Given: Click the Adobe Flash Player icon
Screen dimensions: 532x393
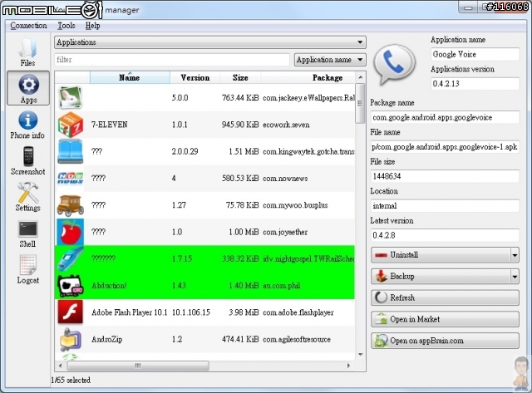Looking at the screenshot, I should click(70, 312).
